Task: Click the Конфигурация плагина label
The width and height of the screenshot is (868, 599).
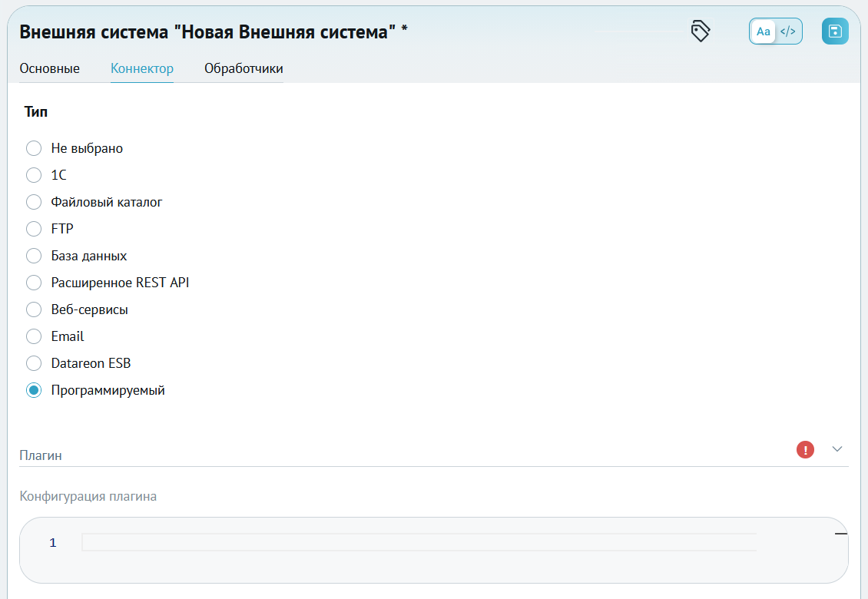Action: (x=88, y=496)
